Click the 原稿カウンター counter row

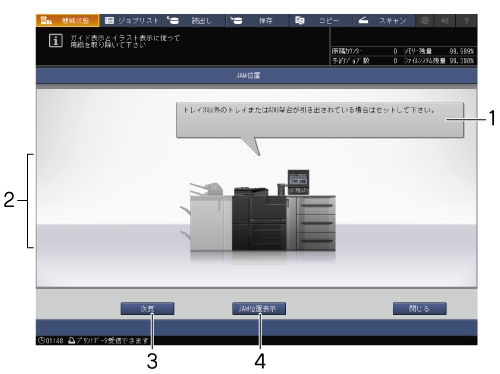(365, 51)
